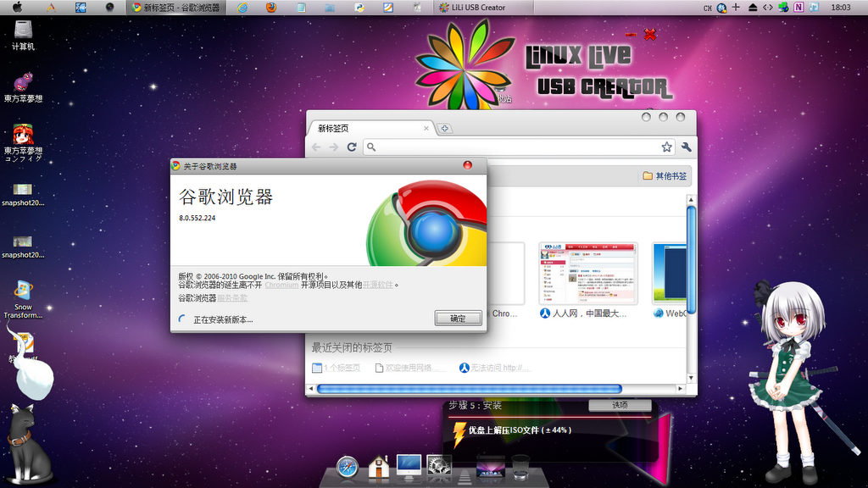This screenshot has height=488, width=868.
Task: Open the Trash icon in the dock
Action: point(520,467)
